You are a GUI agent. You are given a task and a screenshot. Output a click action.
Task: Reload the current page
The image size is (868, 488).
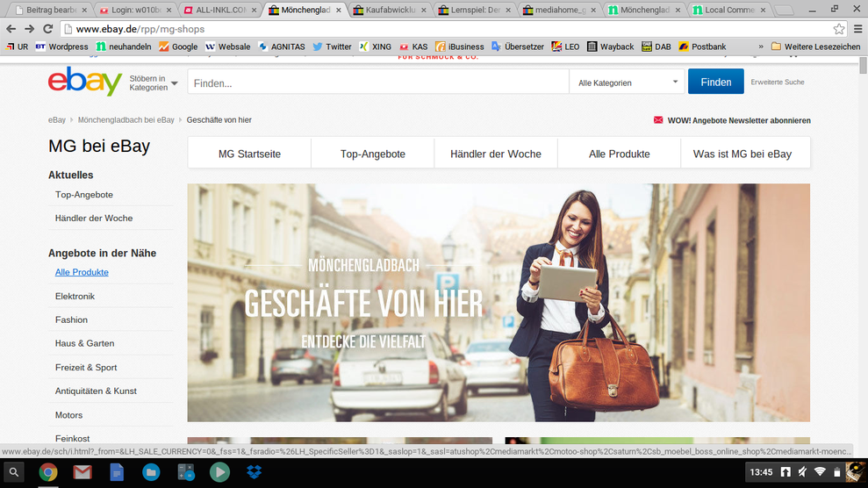point(48,29)
